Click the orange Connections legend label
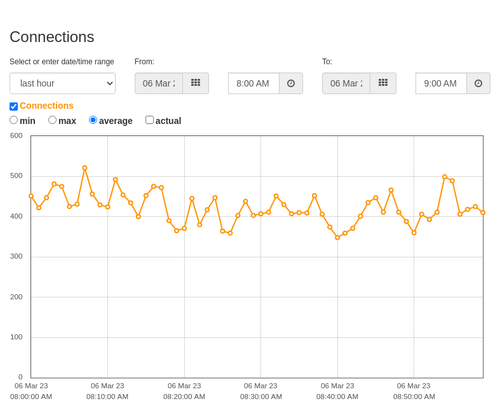Image resolution: width=500 pixels, height=403 pixels. click(46, 106)
